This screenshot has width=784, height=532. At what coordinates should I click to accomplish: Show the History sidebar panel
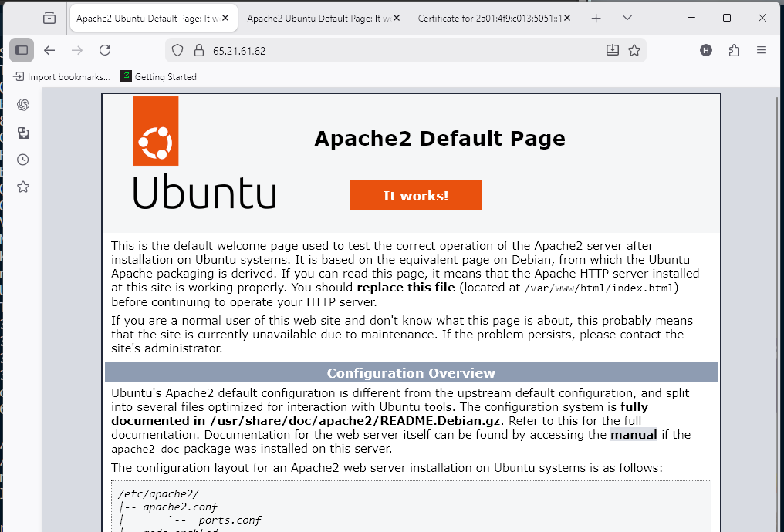pos(23,160)
